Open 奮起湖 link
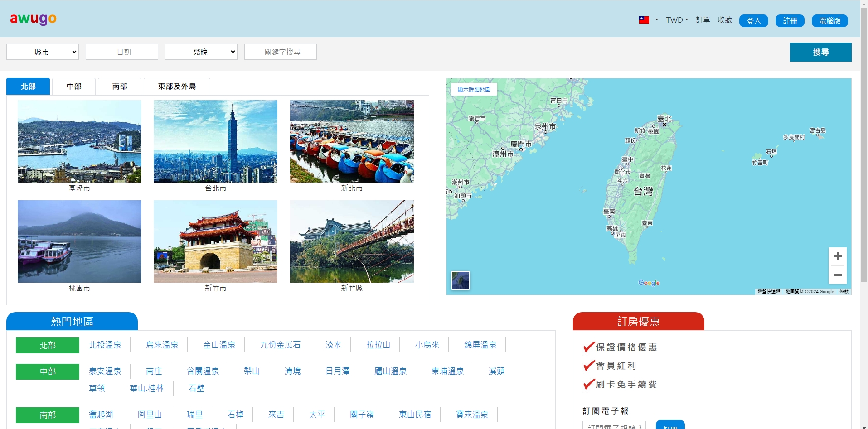 tap(101, 415)
